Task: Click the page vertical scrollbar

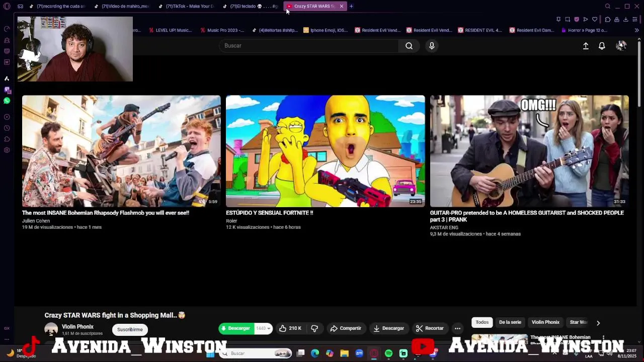Action: coord(639,74)
